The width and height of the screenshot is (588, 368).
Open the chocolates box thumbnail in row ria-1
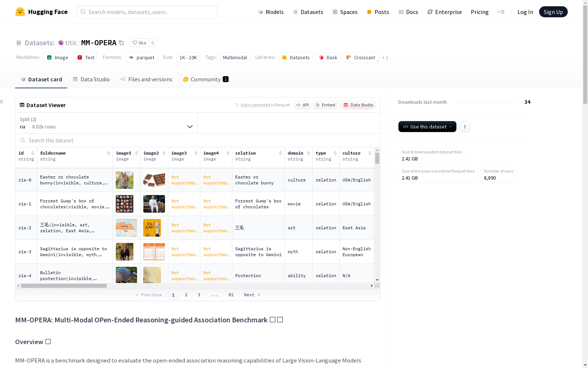click(x=125, y=204)
